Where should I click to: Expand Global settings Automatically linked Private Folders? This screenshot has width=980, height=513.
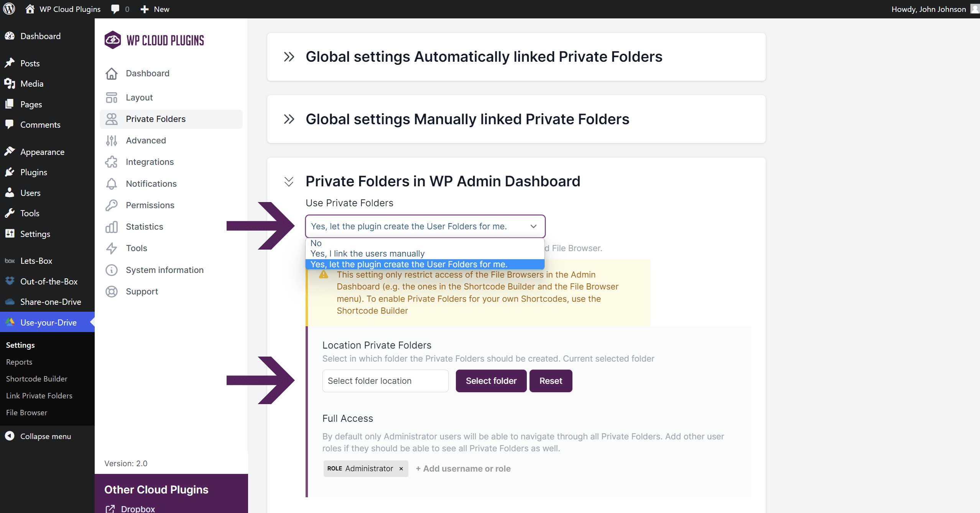pos(289,57)
